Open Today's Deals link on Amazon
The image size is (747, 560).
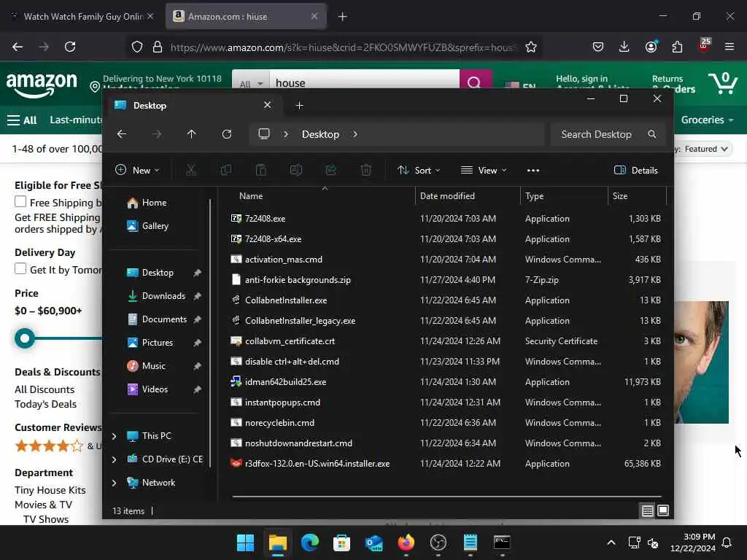point(46,404)
